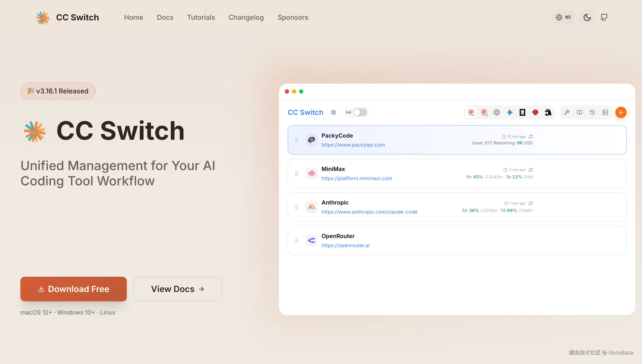Open Docs in navigation
The height and width of the screenshot is (364, 642).
(x=165, y=17)
